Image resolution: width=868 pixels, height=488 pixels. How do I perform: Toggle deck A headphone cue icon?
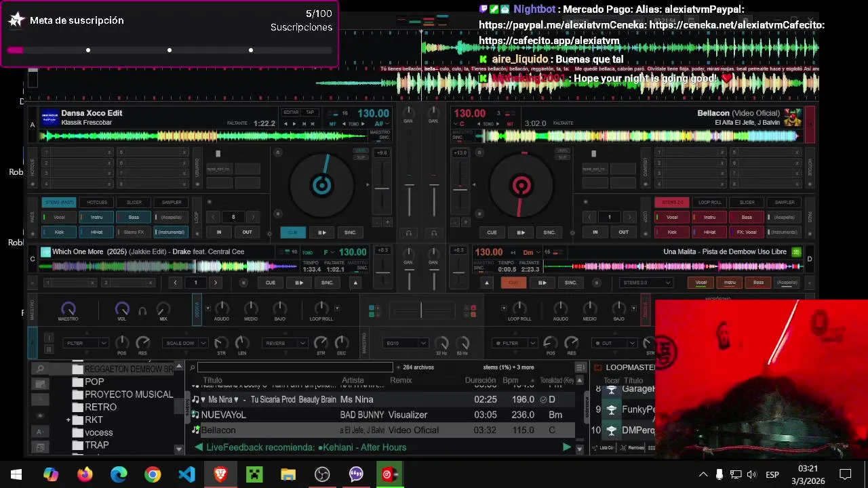[x=408, y=232]
